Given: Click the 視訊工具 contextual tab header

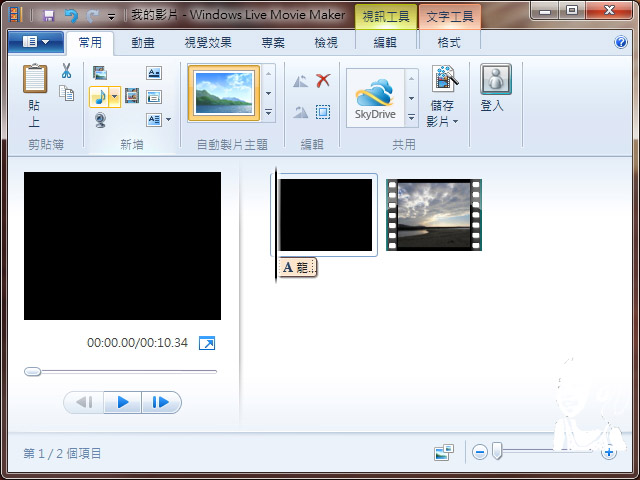Looking at the screenshot, I should [x=386, y=17].
